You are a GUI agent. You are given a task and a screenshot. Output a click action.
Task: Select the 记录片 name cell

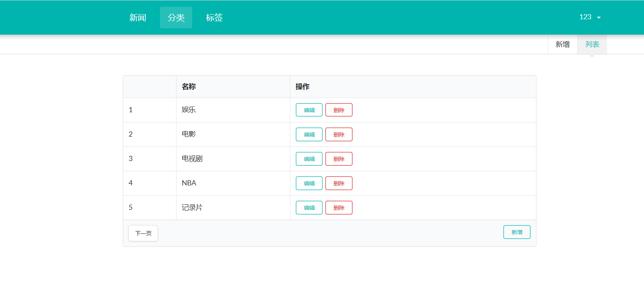(233, 207)
